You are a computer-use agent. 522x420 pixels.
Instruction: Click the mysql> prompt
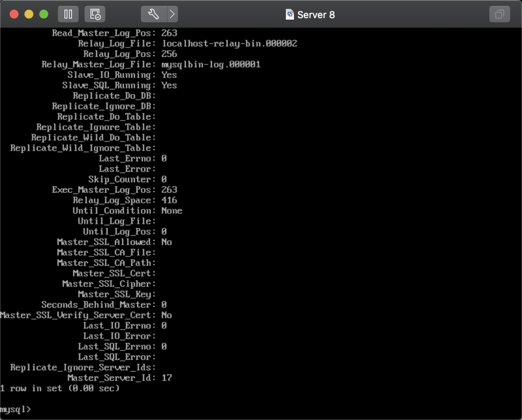(16, 409)
